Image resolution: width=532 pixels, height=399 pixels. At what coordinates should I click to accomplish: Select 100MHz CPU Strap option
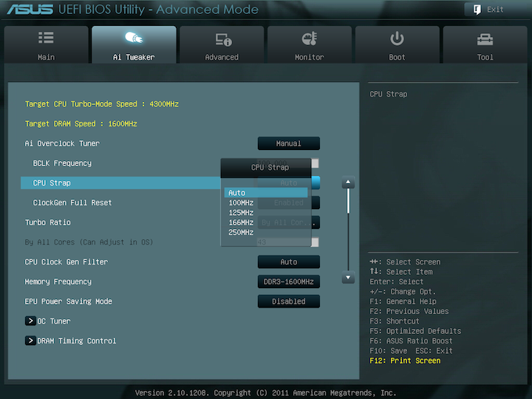(x=241, y=202)
